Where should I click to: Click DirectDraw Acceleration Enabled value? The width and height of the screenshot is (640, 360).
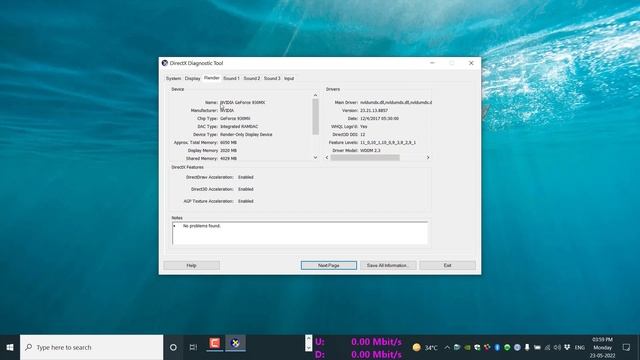pos(246,177)
